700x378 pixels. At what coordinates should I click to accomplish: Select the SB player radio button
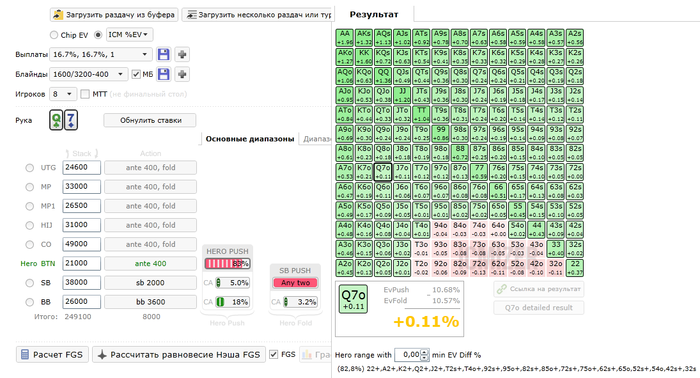point(29,283)
